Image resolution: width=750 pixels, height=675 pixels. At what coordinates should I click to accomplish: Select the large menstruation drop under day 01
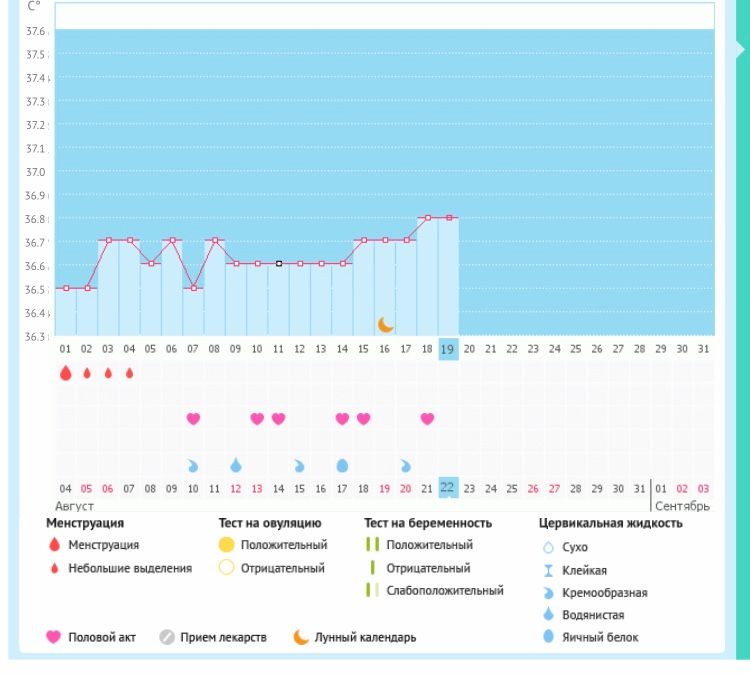(x=65, y=373)
